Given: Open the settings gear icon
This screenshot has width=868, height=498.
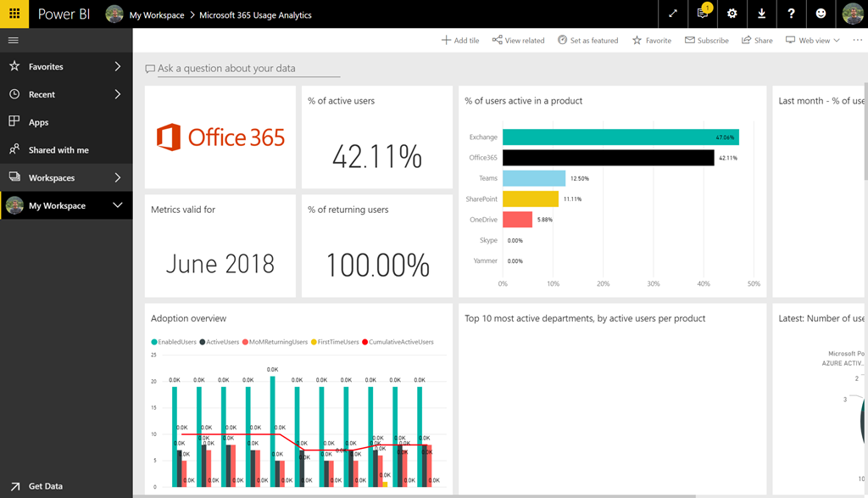Looking at the screenshot, I should pyautogui.click(x=732, y=14).
